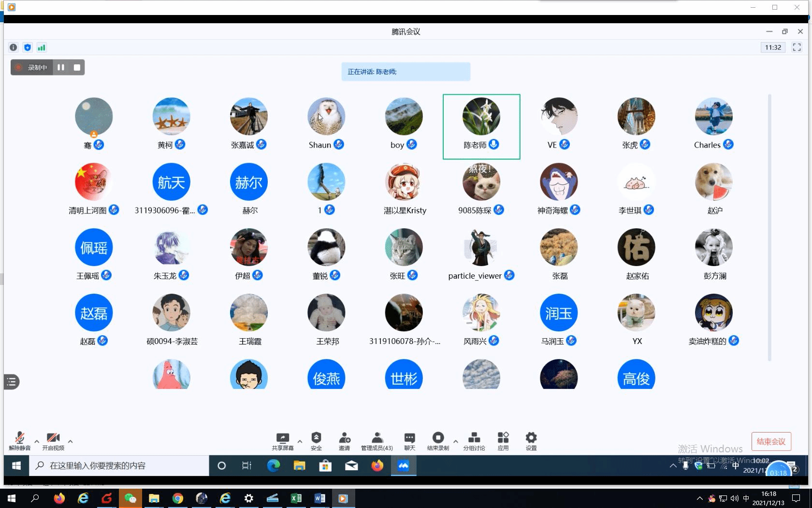
Task: Open the apps icon
Action: (x=503, y=440)
